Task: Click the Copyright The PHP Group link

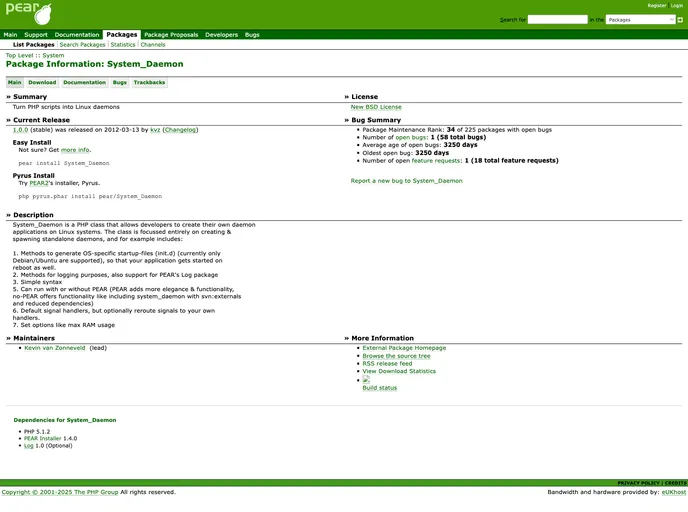Action: (x=60, y=492)
